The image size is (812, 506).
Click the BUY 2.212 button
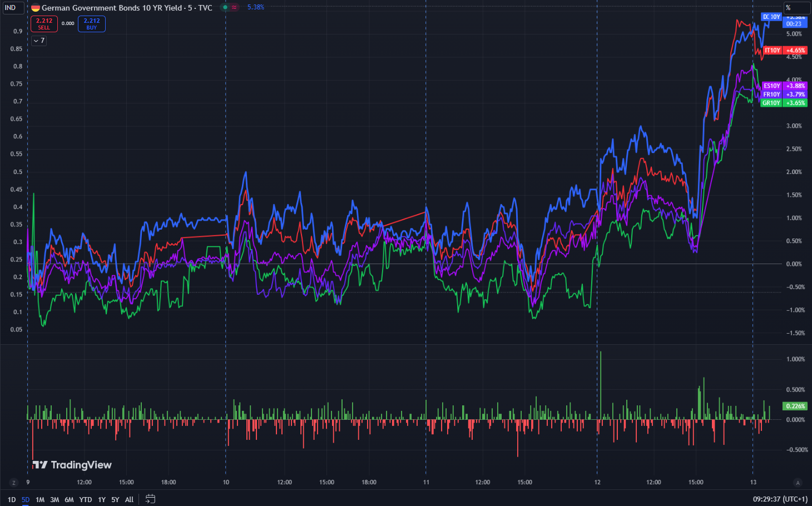click(x=92, y=24)
